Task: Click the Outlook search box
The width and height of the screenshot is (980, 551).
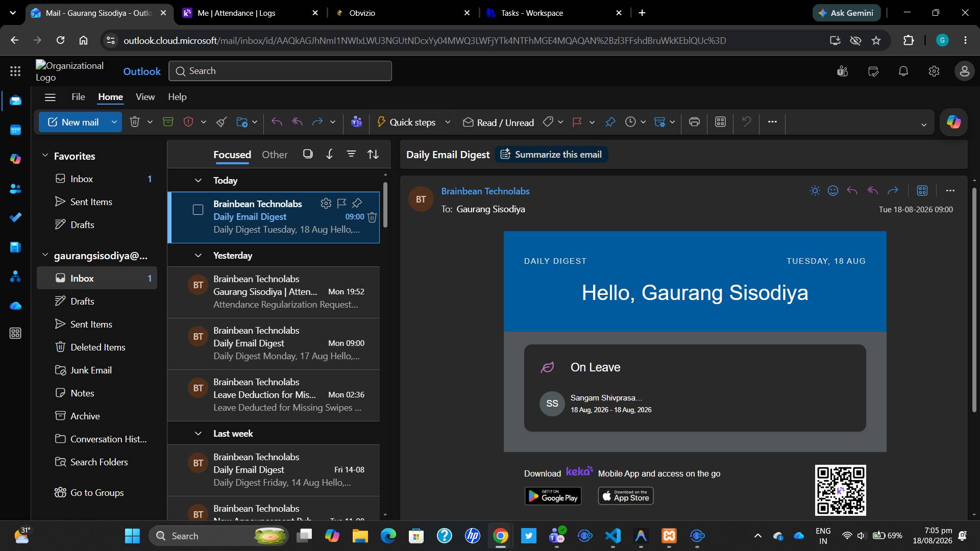Action: 280,71
